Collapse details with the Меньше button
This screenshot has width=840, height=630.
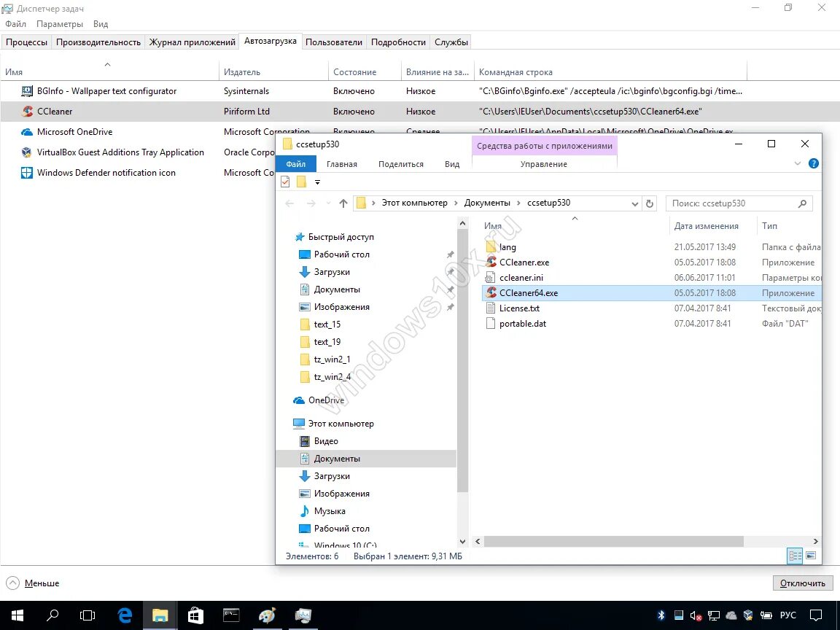coord(32,583)
